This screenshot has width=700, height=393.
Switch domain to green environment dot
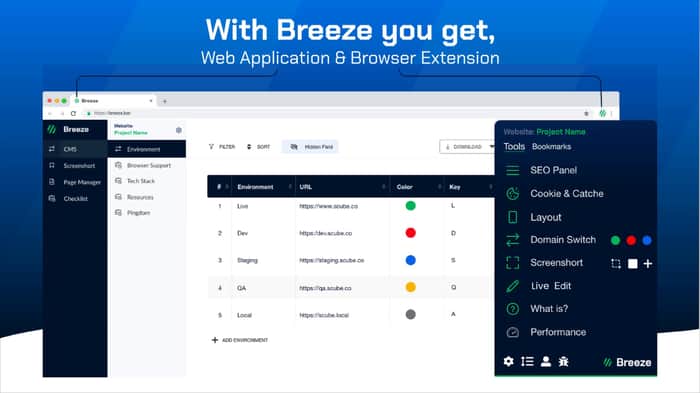615,240
